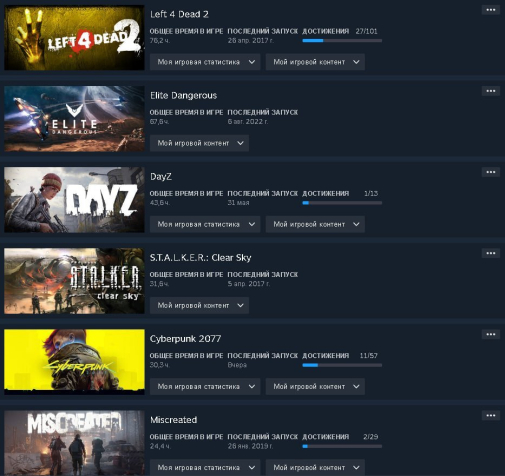Click the Left 4 Dead 2 achievements progress bar
Image resolution: width=505 pixels, height=476 pixels.
(342, 41)
